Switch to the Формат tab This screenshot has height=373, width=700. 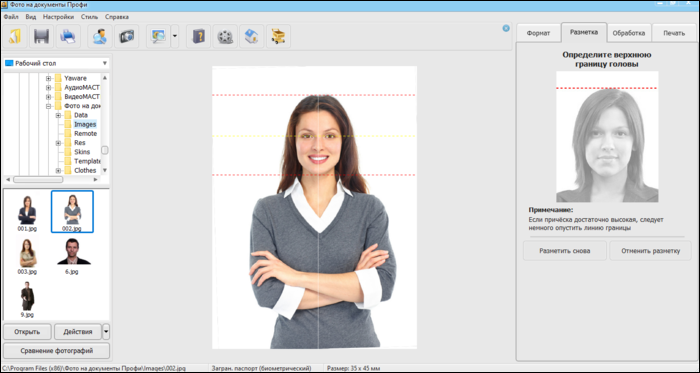538,33
